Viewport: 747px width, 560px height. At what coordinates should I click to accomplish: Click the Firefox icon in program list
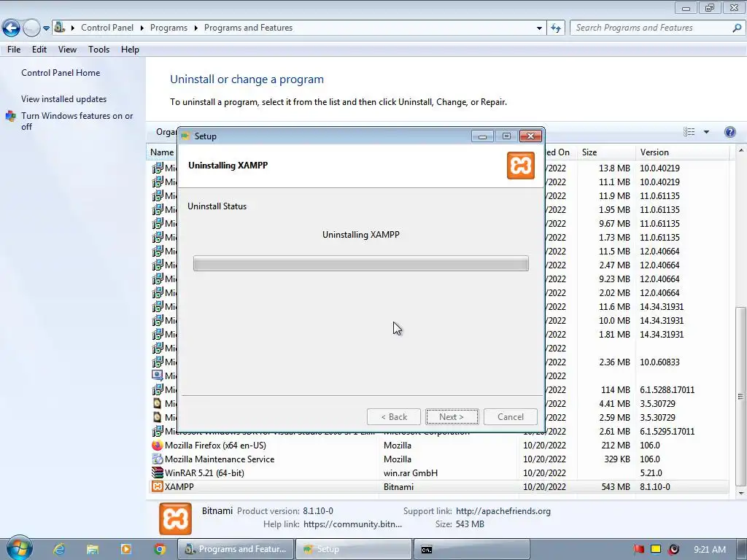(x=157, y=446)
